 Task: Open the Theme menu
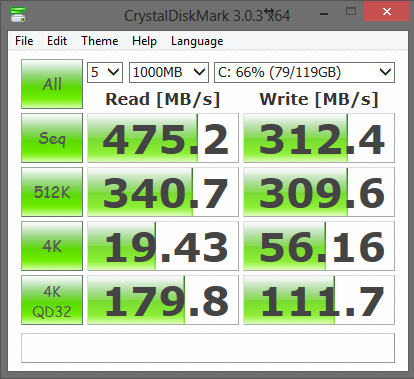pyautogui.click(x=100, y=41)
